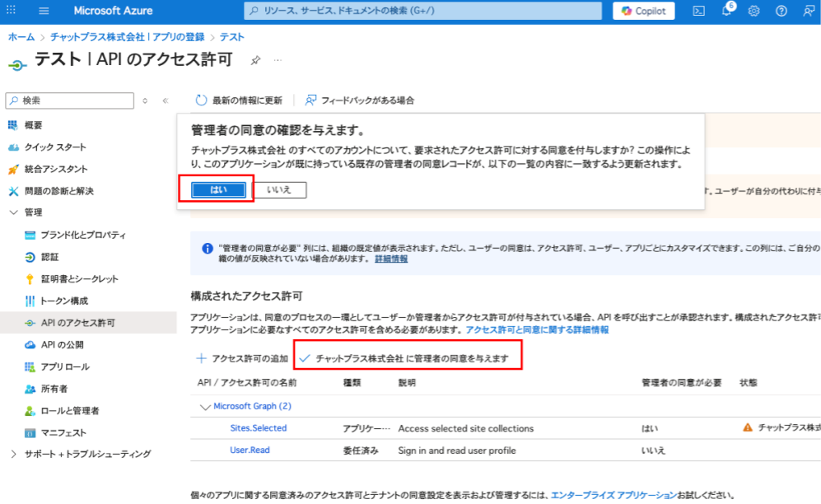Open ロールと管理者
The height and width of the screenshot is (504, 821).
tap(70, 411)
